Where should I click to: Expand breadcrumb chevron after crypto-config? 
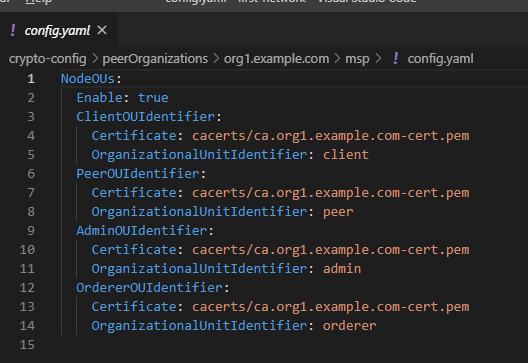(x=95, y=59)
